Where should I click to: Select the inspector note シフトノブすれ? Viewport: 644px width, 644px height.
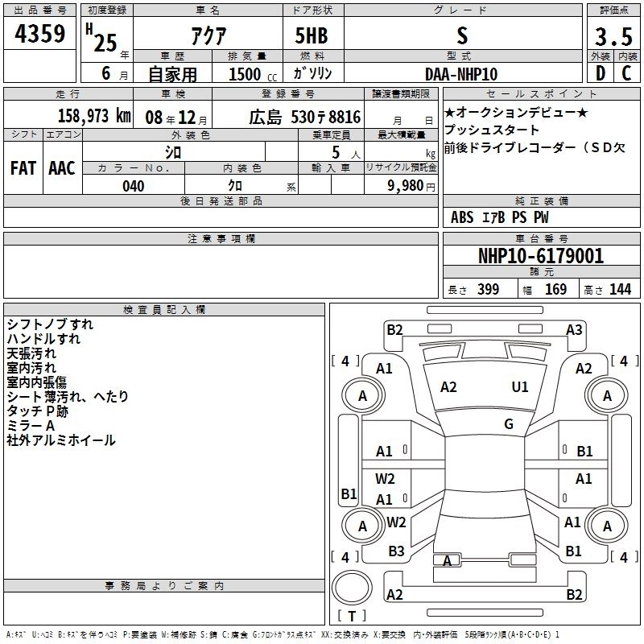pyautogui.click(x=50, y=324)
